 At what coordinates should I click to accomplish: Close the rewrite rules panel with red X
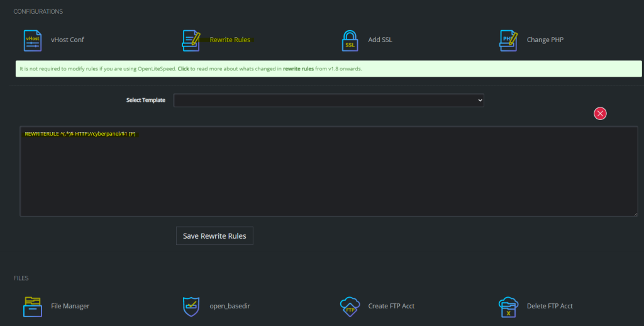tap(600, 113)
